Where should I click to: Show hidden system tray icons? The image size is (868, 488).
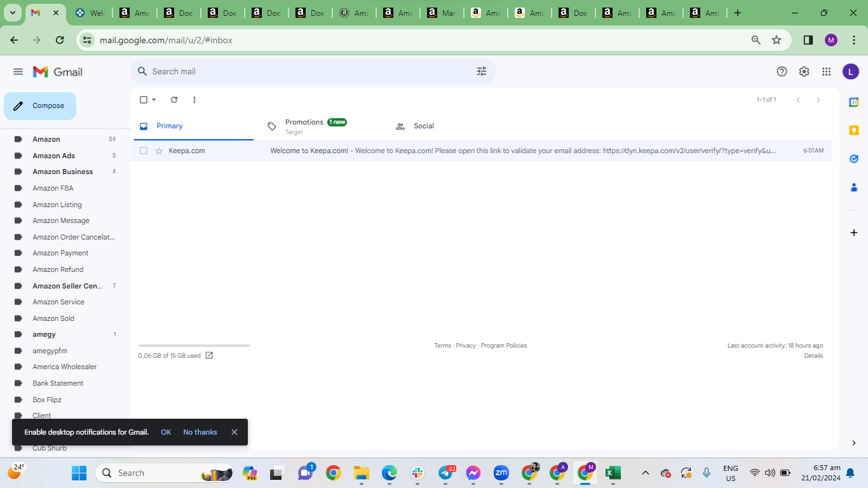pos(646,473)
